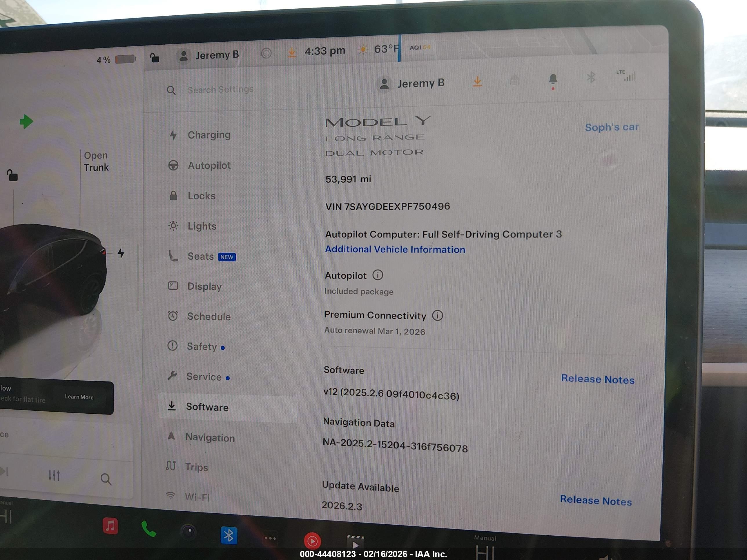Tap the Sentry mode circle icon
The image size is (747, 560).
click(266, 53)
